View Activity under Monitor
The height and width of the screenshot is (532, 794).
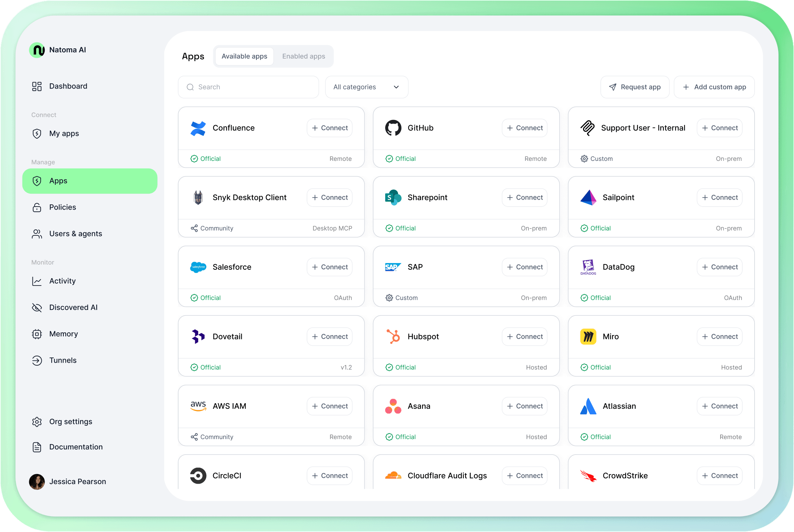click(62, 281)
